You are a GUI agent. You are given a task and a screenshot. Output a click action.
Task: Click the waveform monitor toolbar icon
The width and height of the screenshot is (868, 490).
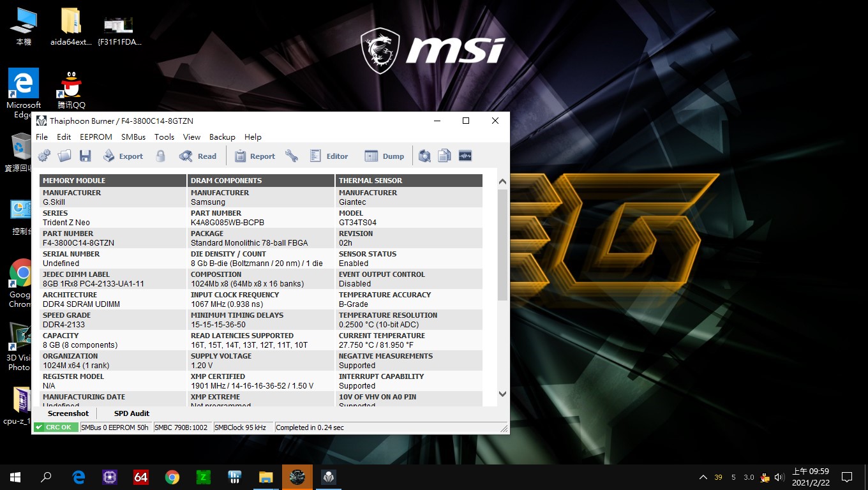[465, 156]
